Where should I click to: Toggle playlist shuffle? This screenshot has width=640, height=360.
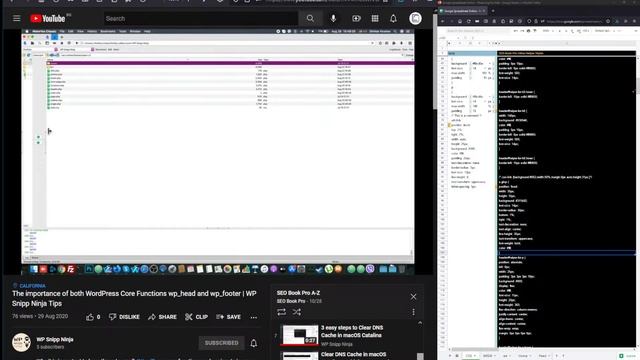tap(297, 312)
